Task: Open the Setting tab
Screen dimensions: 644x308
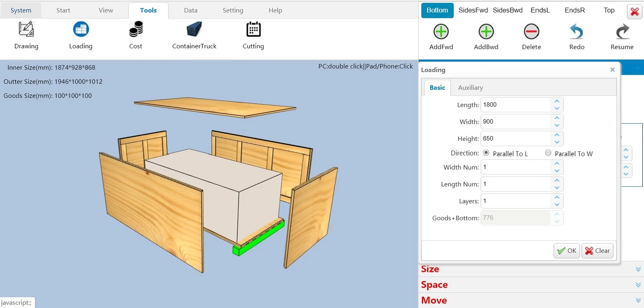Action: pyautogui.click(x=233, y=10)
